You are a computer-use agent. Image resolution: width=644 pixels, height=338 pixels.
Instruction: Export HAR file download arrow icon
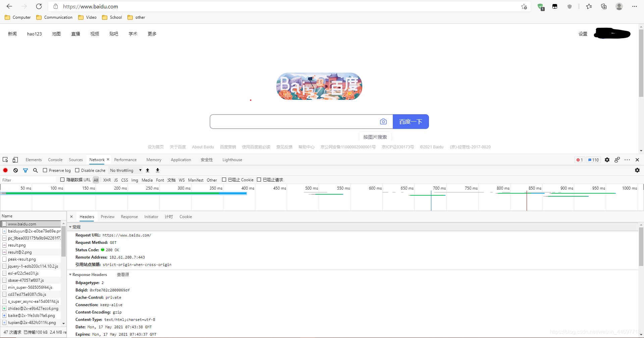pos(158,170)
